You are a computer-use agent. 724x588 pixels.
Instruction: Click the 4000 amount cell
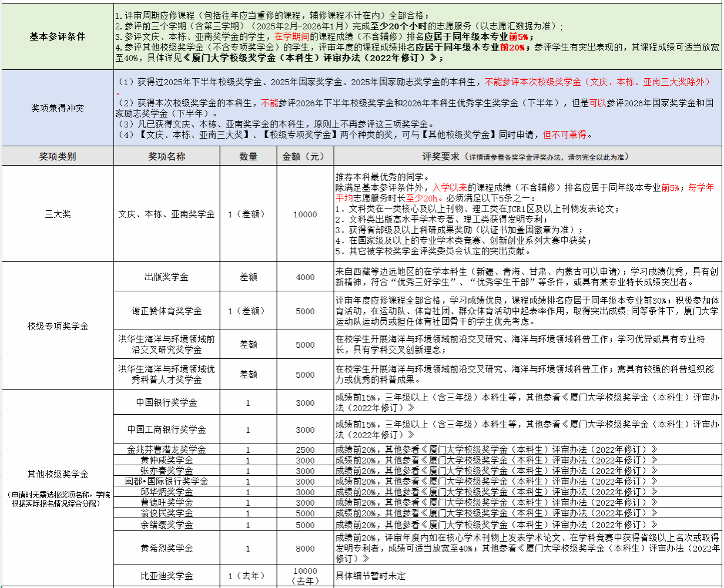pyautogui.click(x=304, y=277)
